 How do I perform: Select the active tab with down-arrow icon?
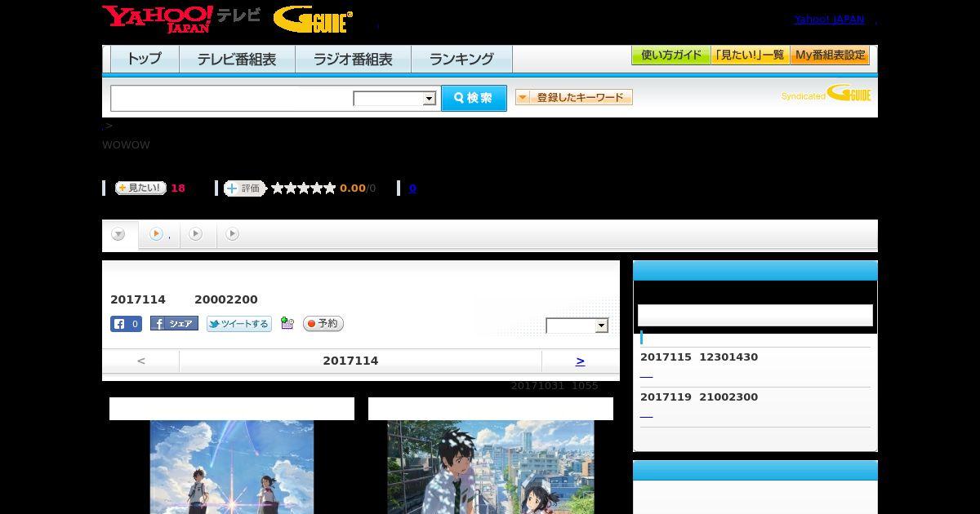pos(119,235)
